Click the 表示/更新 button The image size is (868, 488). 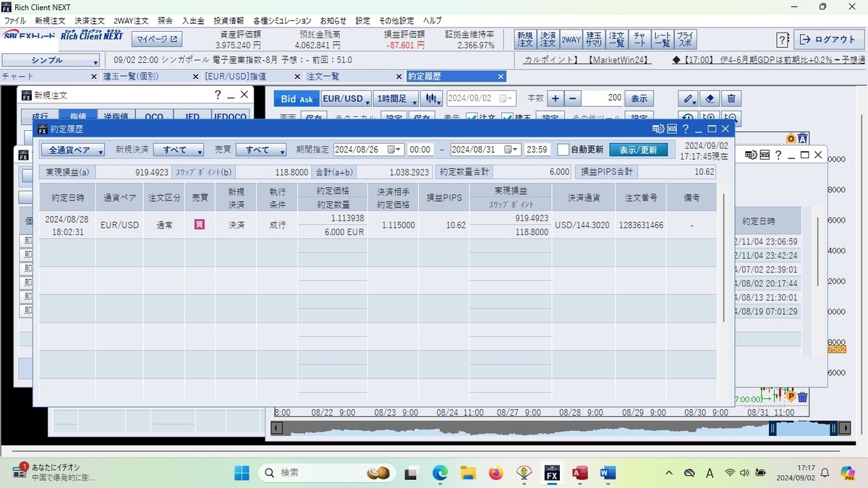click(639, 150)
